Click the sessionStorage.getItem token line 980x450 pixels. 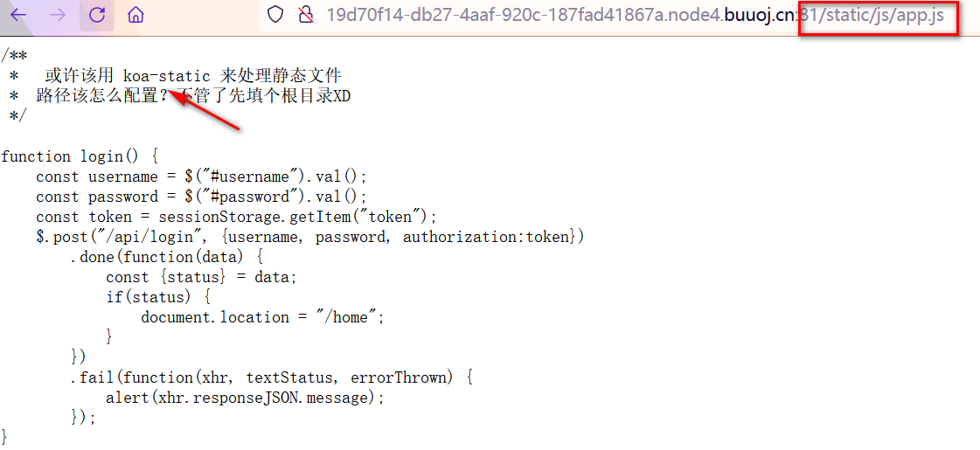point(236,217)
